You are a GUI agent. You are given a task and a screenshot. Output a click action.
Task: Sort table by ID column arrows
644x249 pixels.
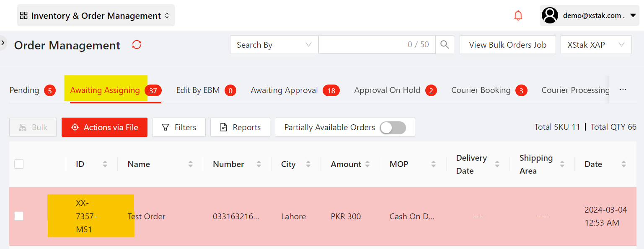[105, 164]
